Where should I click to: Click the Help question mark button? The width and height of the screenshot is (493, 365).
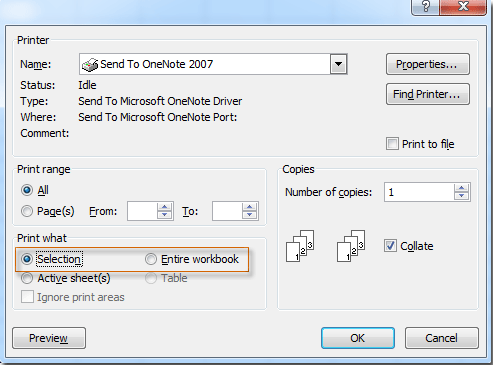point(426,6)
